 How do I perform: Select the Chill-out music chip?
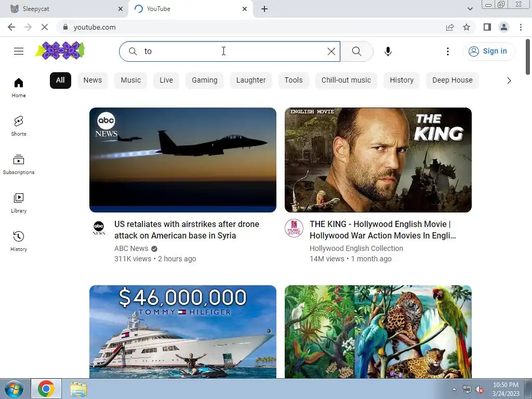tap(346, 81)
